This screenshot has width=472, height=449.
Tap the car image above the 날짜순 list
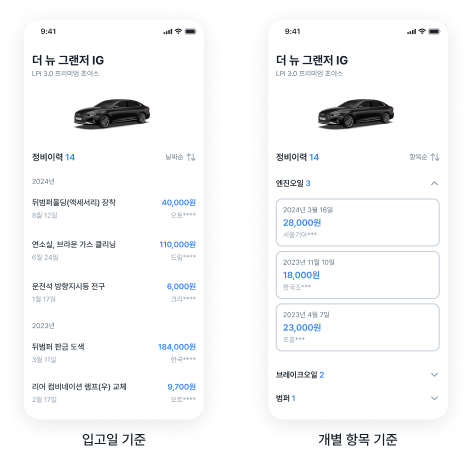point(112,113)
